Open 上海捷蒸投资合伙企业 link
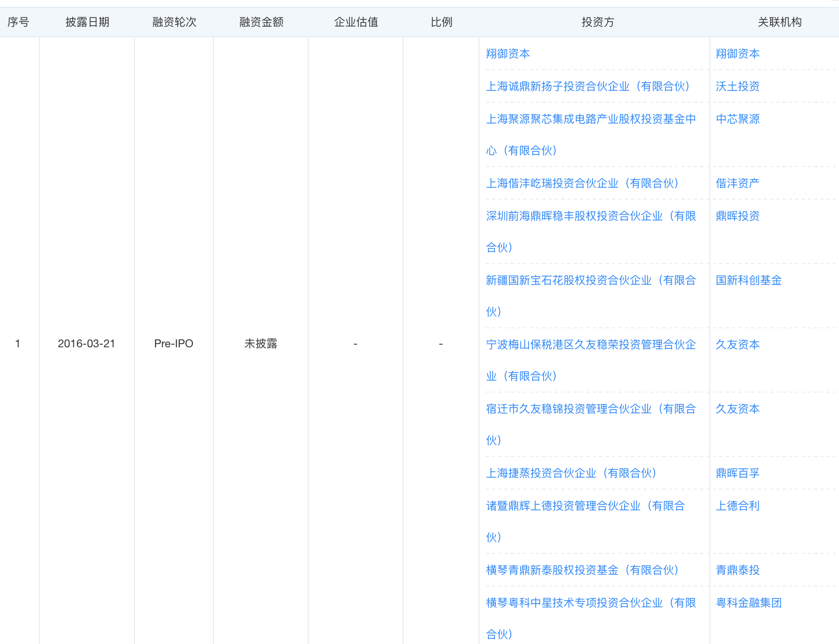The height and width of the screenshot is (644, 839). (571, 473)
